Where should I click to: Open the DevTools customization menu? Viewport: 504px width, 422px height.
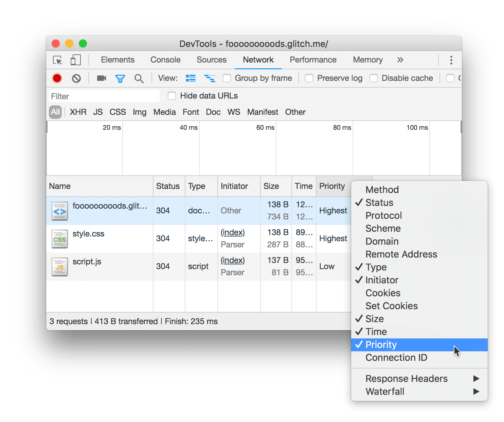tap(451, 60)
